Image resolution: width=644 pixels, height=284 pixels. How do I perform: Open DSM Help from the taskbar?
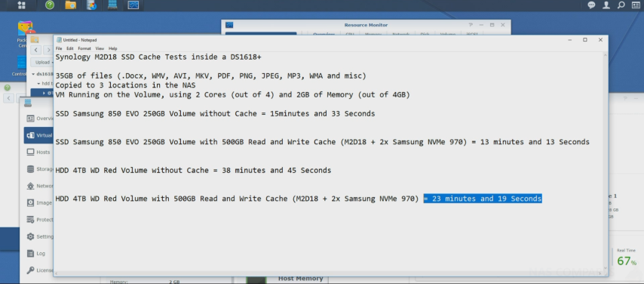pyautogui.click(x=50, y=5)
